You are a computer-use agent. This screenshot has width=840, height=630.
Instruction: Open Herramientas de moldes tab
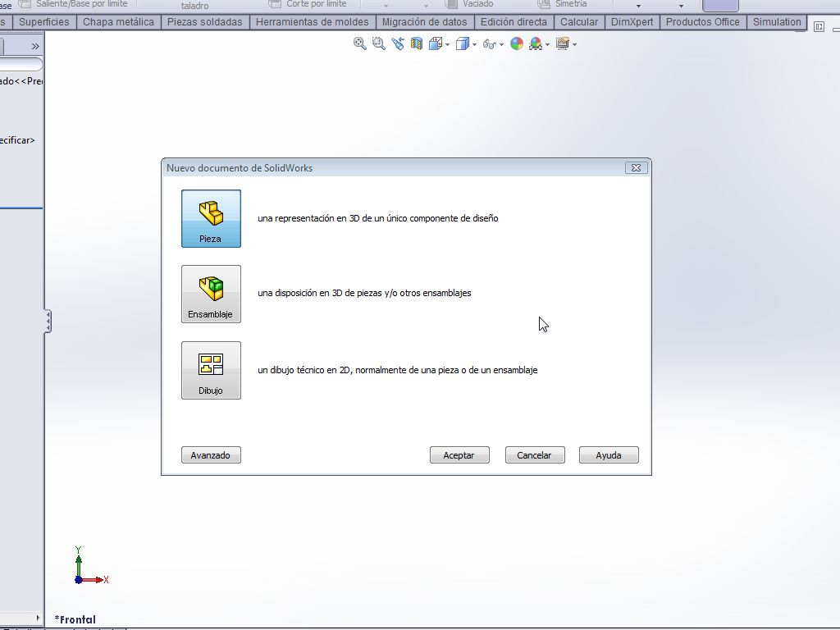313,22
